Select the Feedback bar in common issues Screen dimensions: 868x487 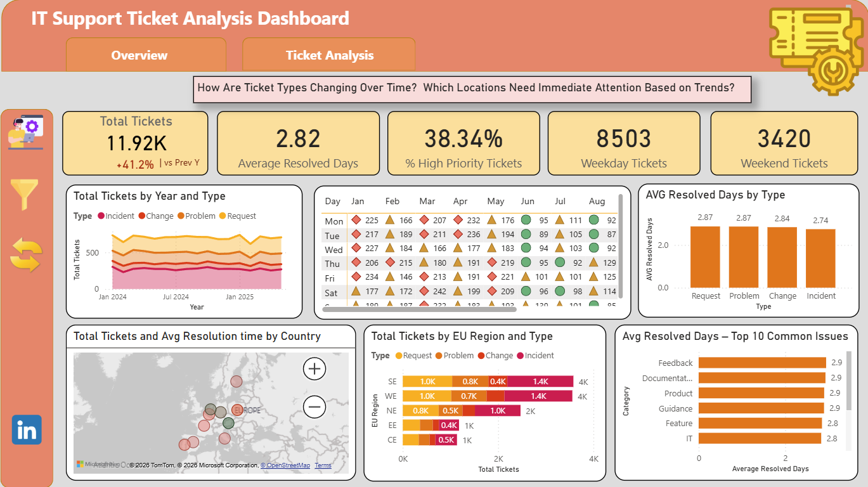[x=762, y=363]
